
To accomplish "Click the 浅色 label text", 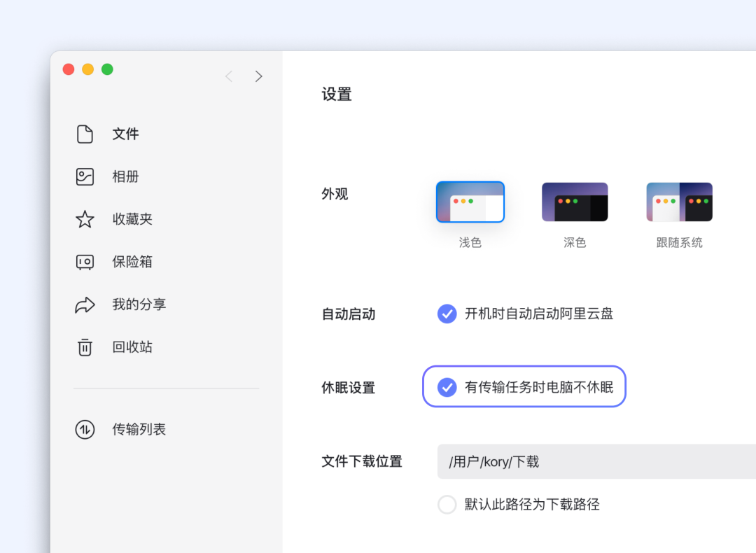I will pos(470,242).
